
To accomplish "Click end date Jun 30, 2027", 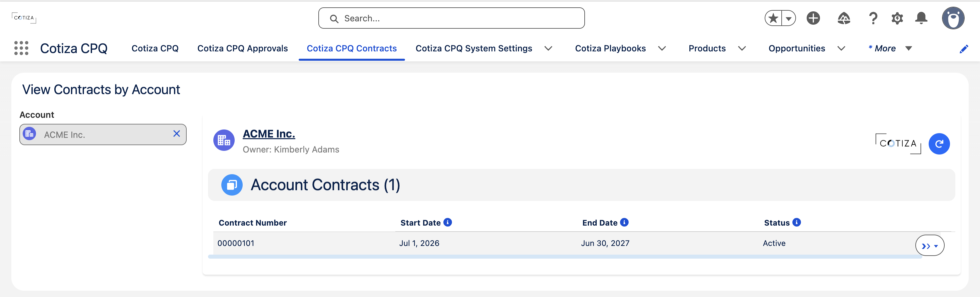I will click(x=605, y=243).
